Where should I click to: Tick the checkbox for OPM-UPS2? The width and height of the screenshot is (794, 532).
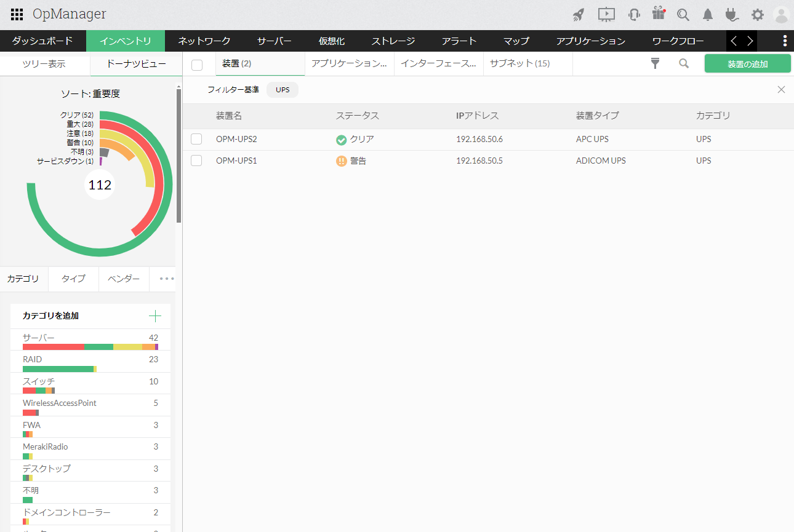[196, 139]
